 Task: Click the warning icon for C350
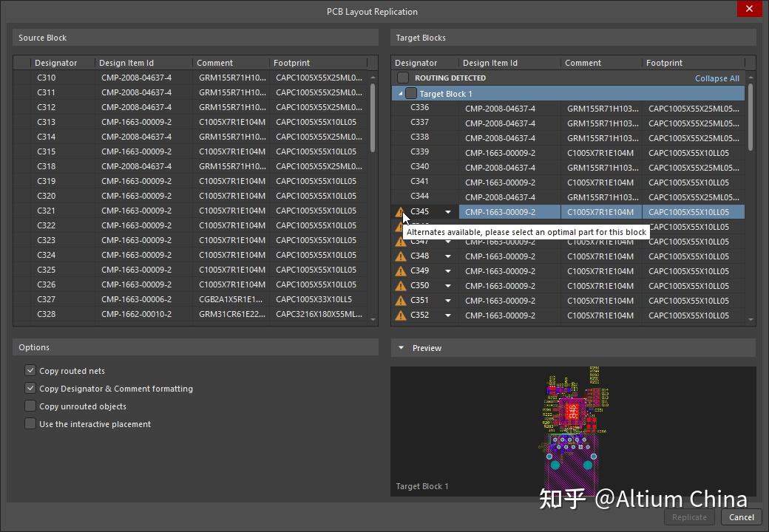(400, 286)
